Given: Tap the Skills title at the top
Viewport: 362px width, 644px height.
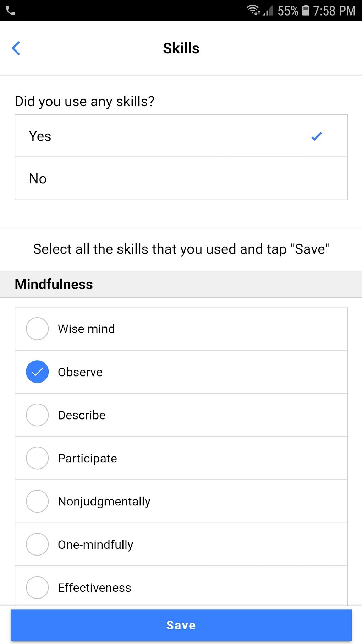Looking at the screenshot, I should (181, 48).
